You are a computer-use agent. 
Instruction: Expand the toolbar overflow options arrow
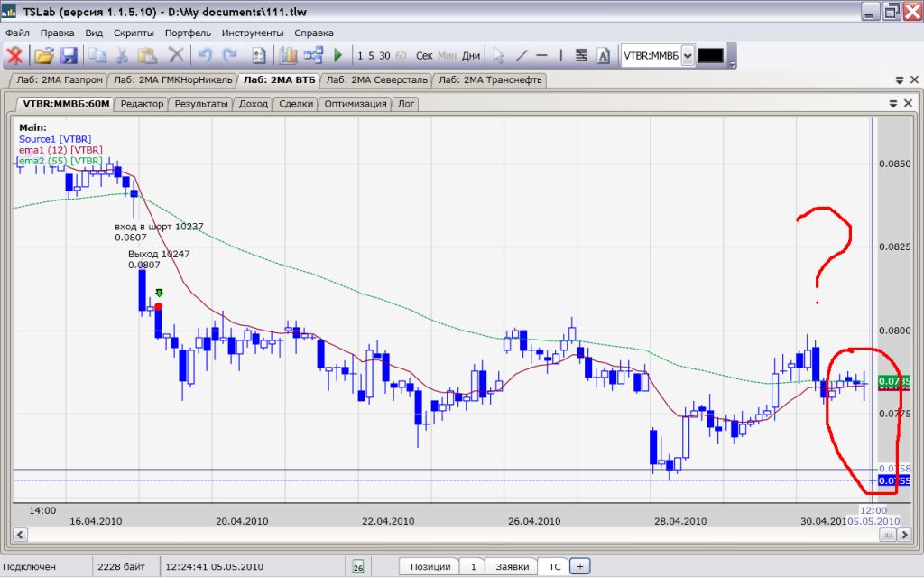[x=732, y=63]
